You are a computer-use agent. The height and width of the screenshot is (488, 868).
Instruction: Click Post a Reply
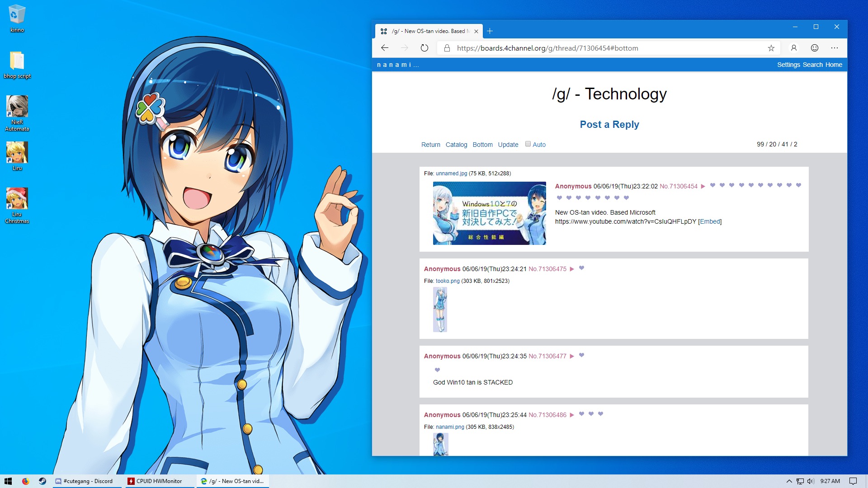click(609, 124)
